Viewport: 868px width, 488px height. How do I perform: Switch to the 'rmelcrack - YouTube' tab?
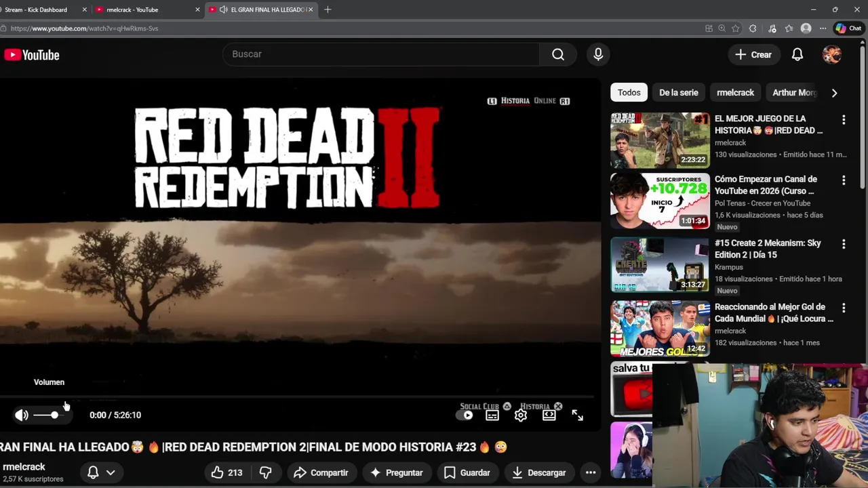pos(132,9)
